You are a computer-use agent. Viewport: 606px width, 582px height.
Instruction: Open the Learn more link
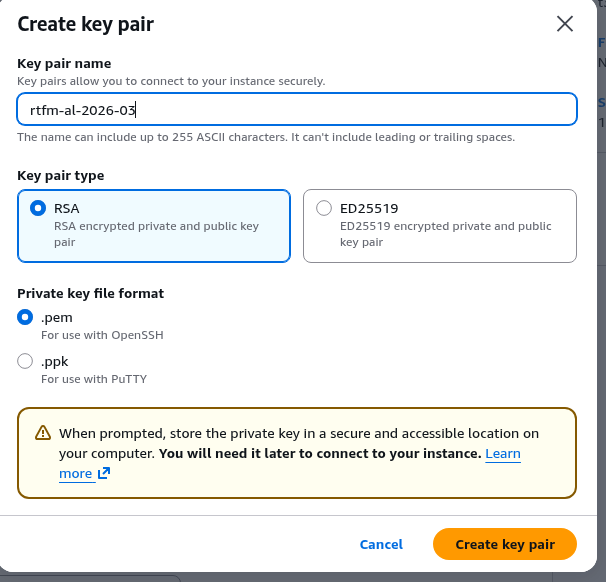pos(502,454)
